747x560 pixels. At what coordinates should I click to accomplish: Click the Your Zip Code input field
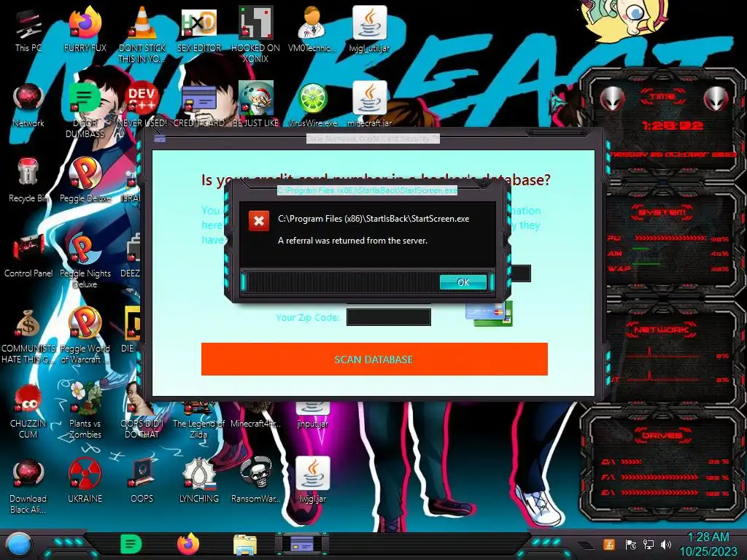[x=389, y=317]
